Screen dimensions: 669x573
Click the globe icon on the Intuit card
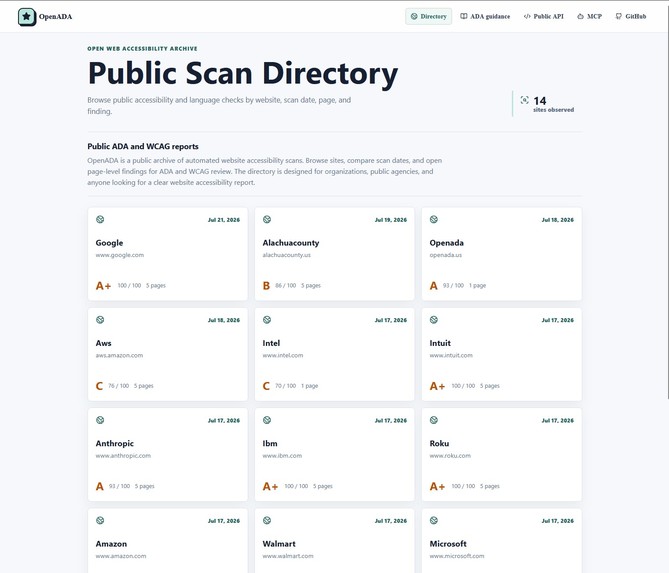433,320
